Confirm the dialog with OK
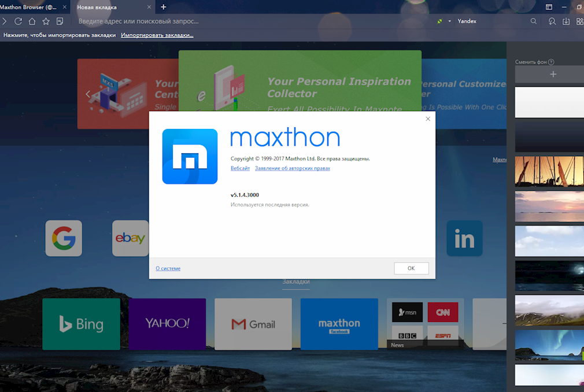This screenshot has height=392, width=584. 411,268
